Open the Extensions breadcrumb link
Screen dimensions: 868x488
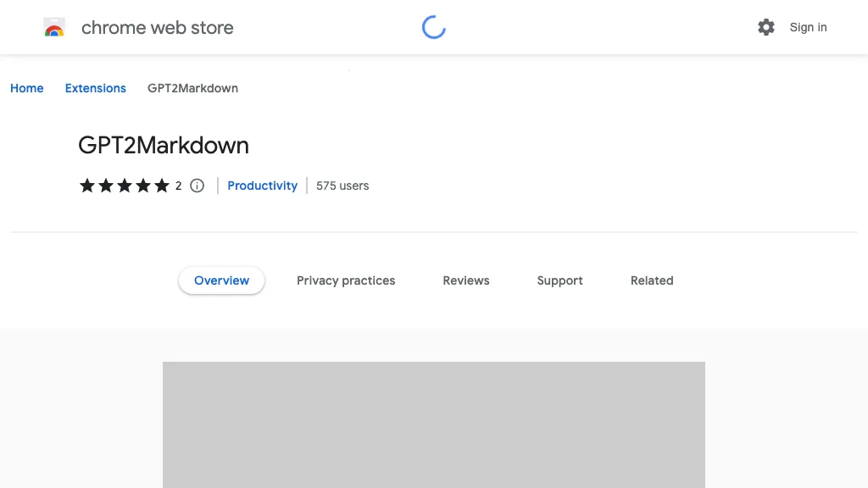pyautogui.click(x=96, y=88)
